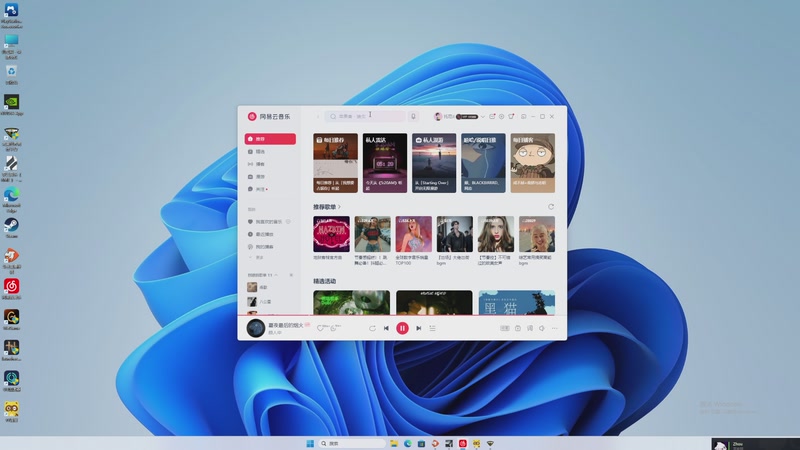Click the playback progress line above player bar

tap(402, 315)
